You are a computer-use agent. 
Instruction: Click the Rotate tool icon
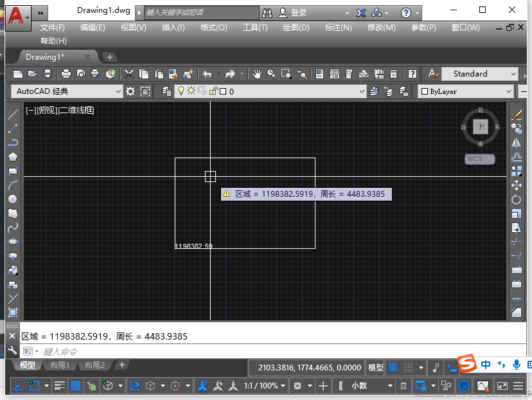(x=517, y=199)
